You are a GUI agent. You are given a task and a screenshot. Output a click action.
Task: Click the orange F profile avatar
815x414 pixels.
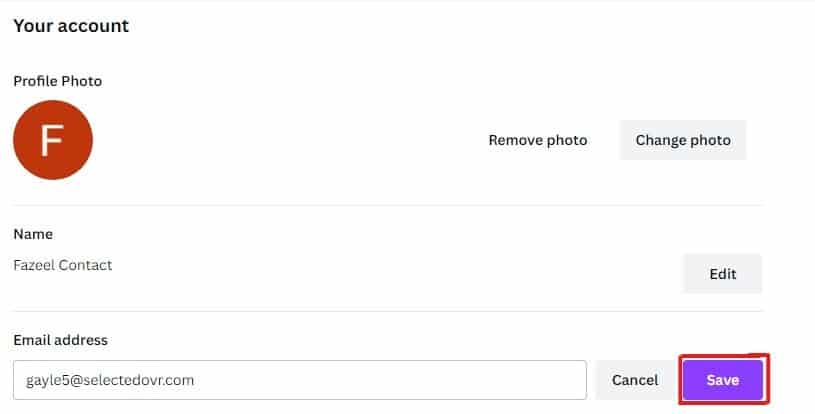coord(53,140)
